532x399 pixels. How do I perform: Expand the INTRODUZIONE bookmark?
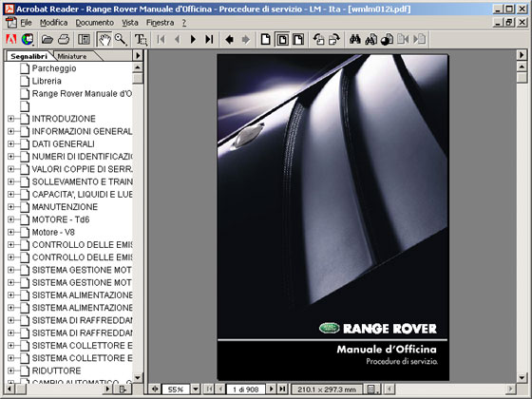[x=10, y=119]
